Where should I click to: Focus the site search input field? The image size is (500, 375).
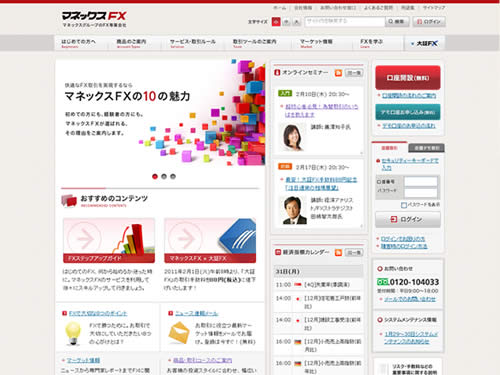coord(345,22)
